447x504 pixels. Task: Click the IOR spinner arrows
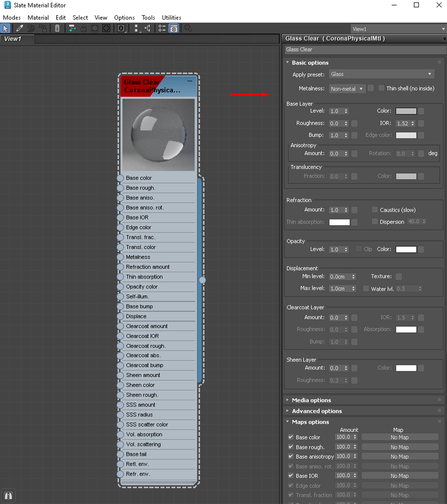(x=413, y=124)
